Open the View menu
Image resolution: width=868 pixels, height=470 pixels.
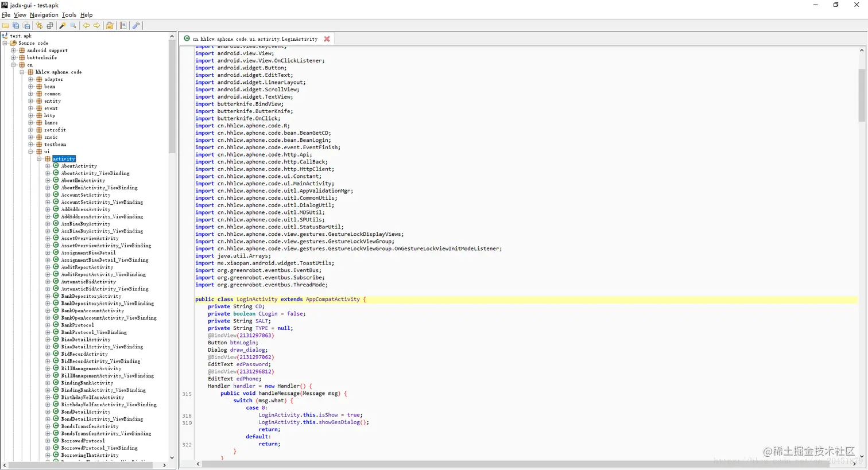(20, 15)
